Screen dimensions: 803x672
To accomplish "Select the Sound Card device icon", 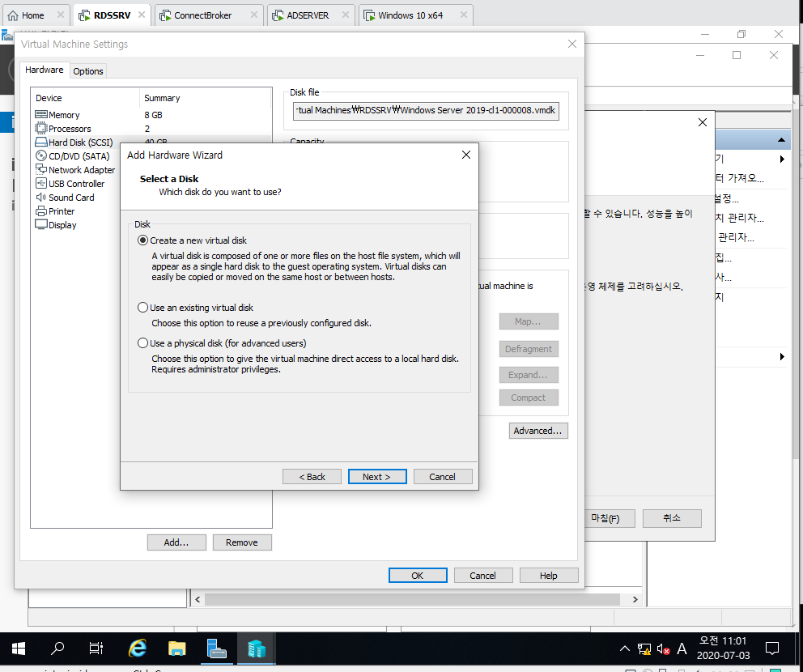I will [x=41, y=197].
